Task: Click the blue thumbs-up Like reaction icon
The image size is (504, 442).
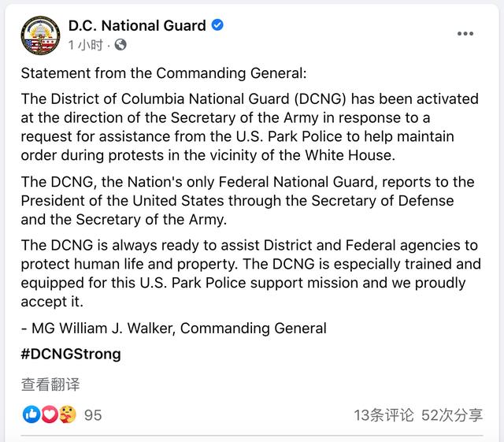Action: coord(31,414)
